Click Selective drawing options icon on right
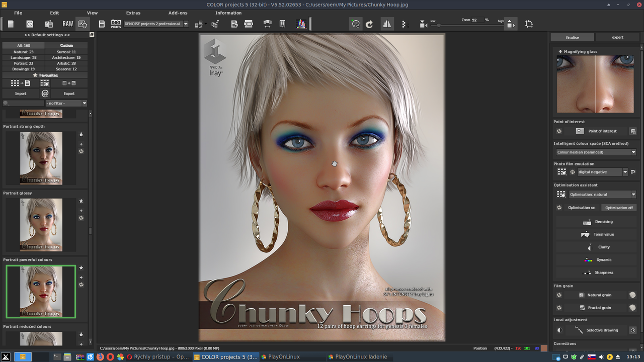This screenshot has width=644, height=362. [x=633, y=330]
